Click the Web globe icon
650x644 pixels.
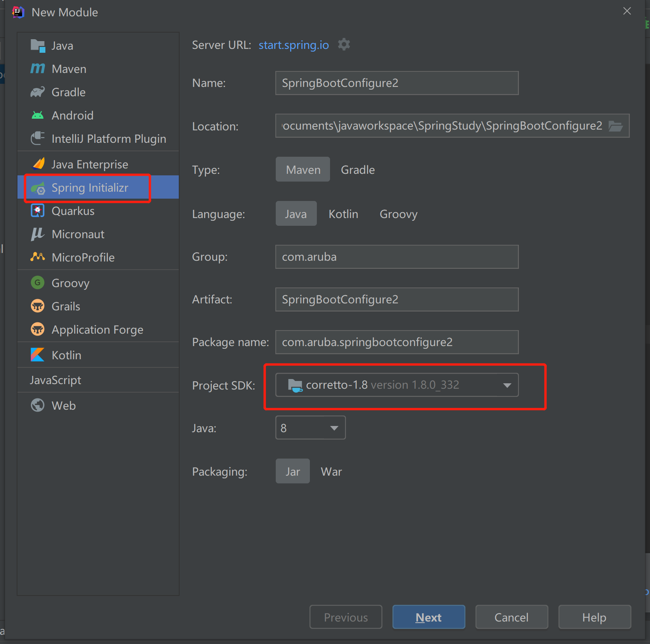(x=38, y=405)
